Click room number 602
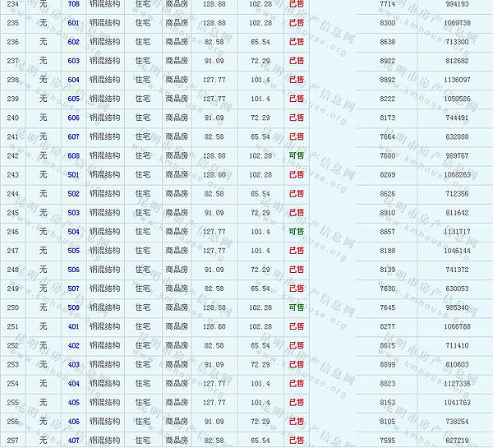The width and height of the screenshot is (493, 448). [74, 42]
